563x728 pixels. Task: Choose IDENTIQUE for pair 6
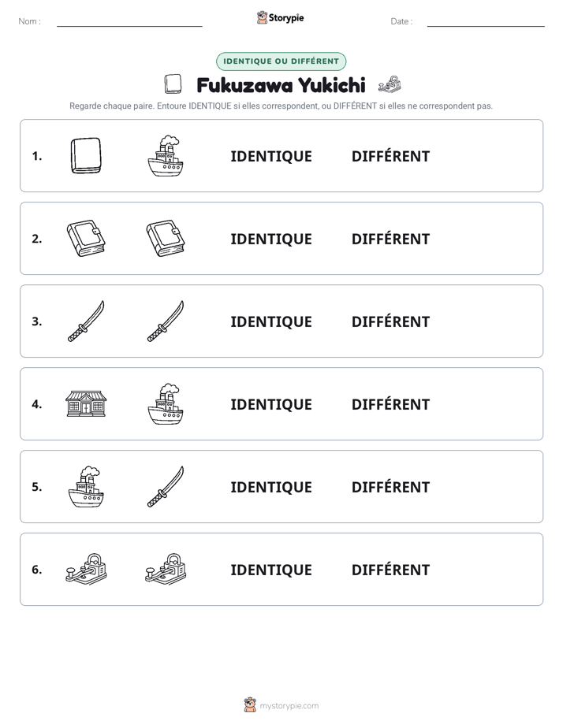(271, 570)
